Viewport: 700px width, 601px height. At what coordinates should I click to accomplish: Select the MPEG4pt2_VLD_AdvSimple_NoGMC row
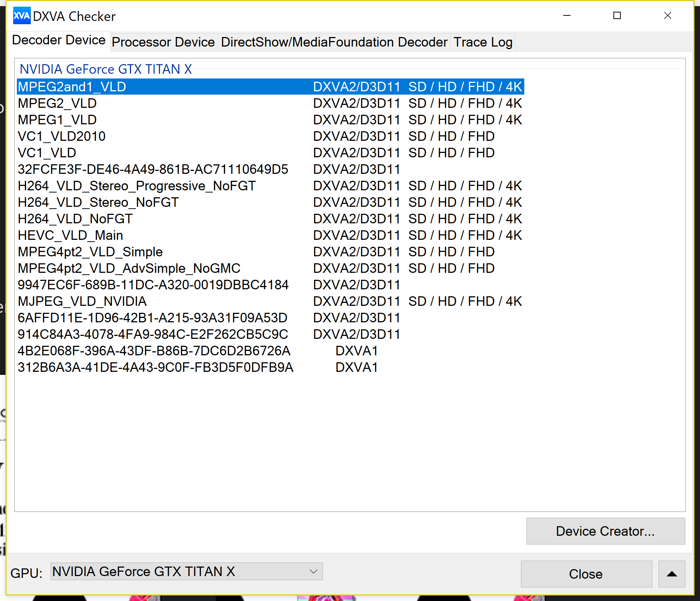tap(270, 268)
